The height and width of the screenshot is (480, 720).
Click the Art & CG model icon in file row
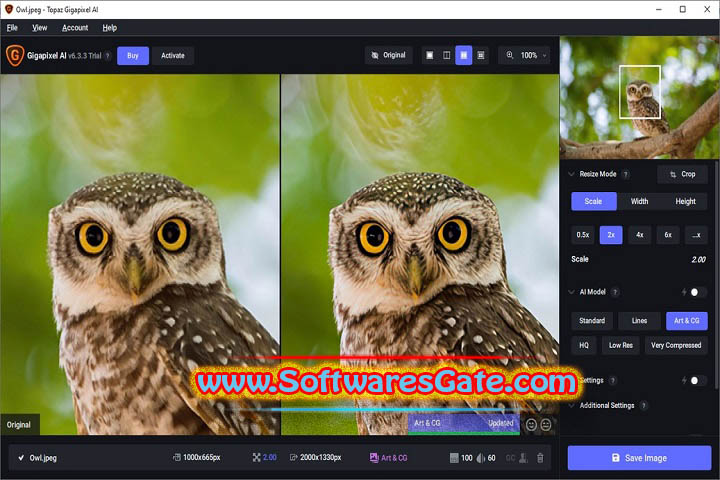pos(374,457)
